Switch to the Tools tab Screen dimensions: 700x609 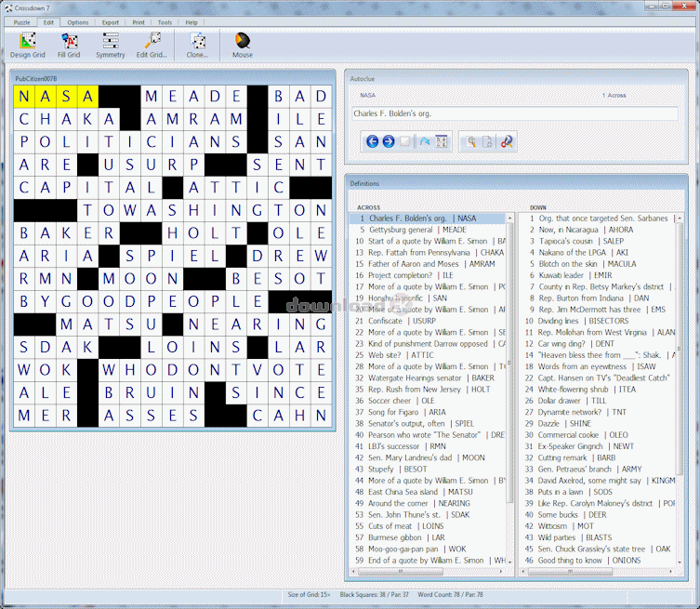[165, 21]
